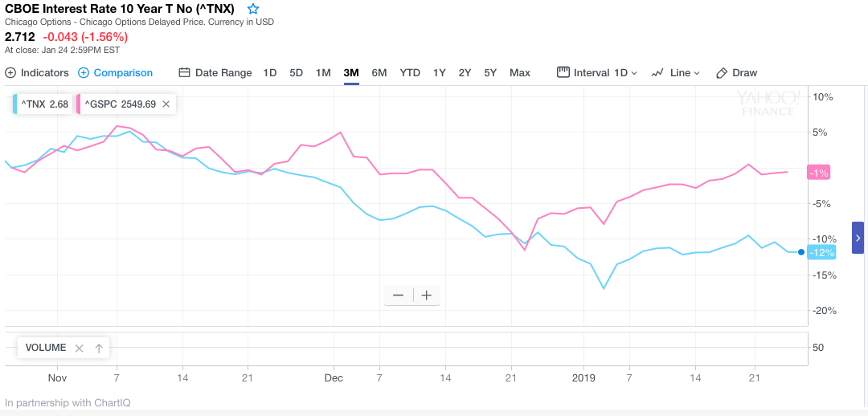Select the 1D time range
This screenshot has height=416, width=868.
[x=270, y=72]
